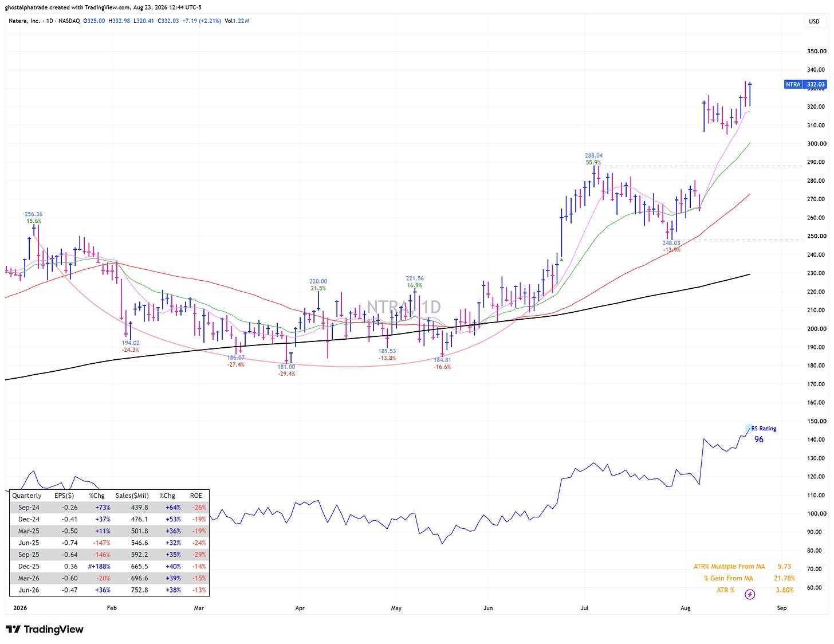834x644 pixels.
Task: Click the 21.78% gain value
Action: (x=784, y=578)
